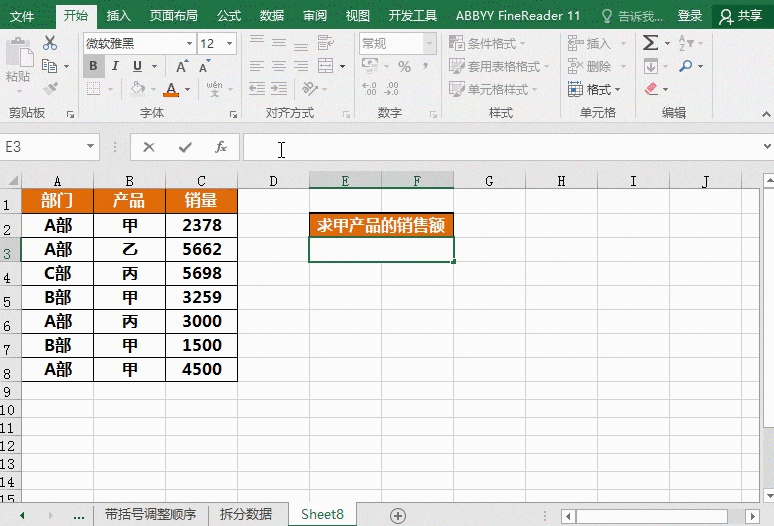Image resolution: width=774 pixels, height=526 pixels.
Task: Click 插入 in cells group
Action: click(x=589, y=43)
